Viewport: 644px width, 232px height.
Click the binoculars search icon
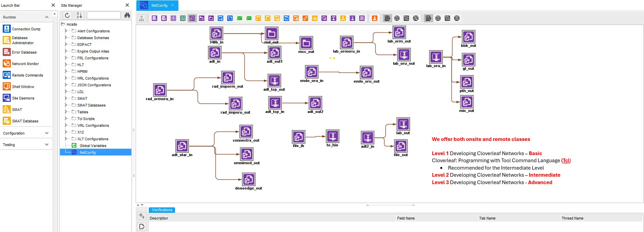pyautogui.click(x=127, y=15)
